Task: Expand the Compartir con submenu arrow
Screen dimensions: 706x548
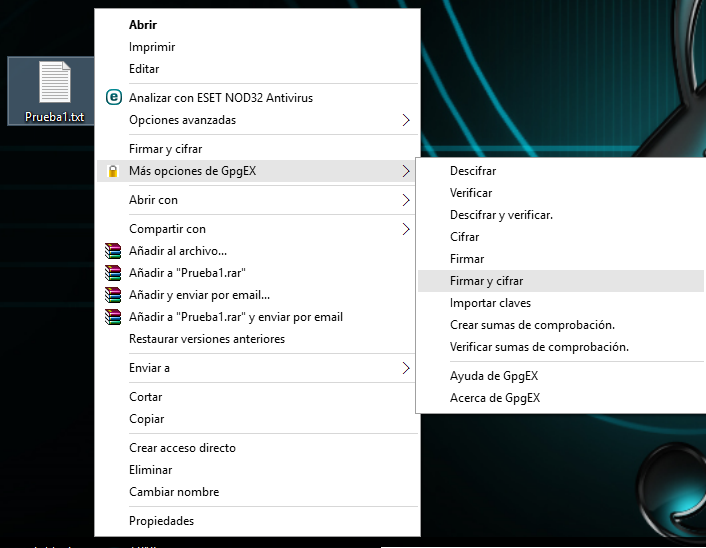Action: point(406,229)
